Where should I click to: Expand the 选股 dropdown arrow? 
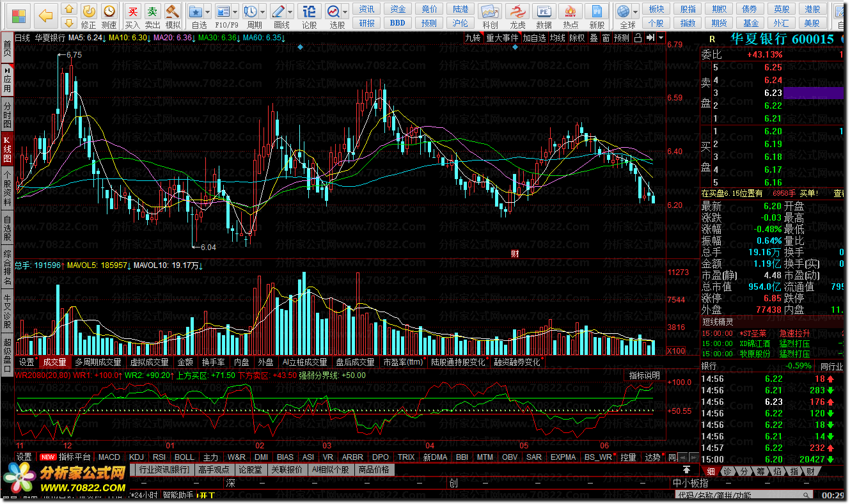pyautogui.click(x=345, y=12)
